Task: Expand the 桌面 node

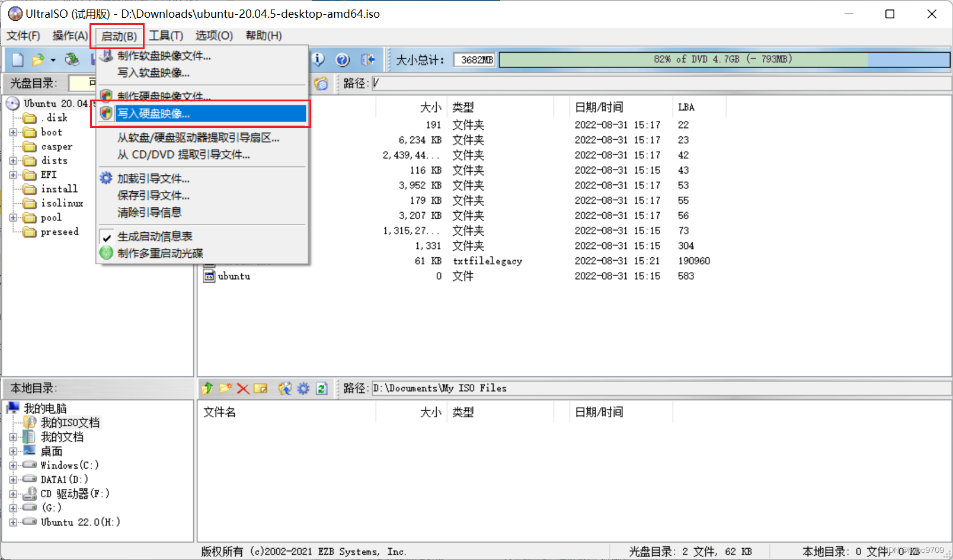Action: coord(13,451)
